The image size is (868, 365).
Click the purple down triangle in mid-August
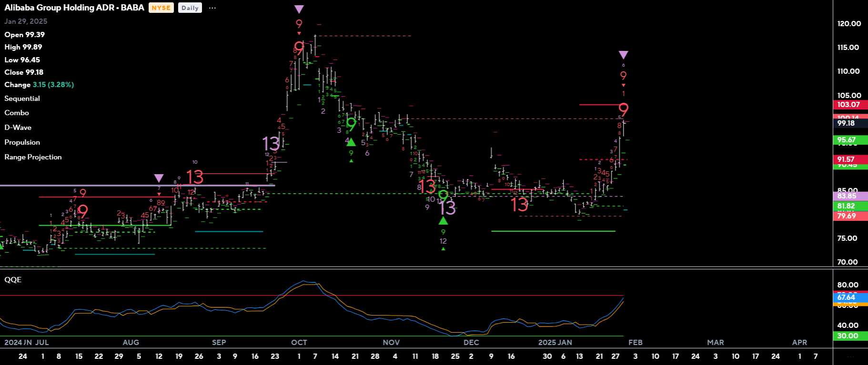tap(159, 178)
